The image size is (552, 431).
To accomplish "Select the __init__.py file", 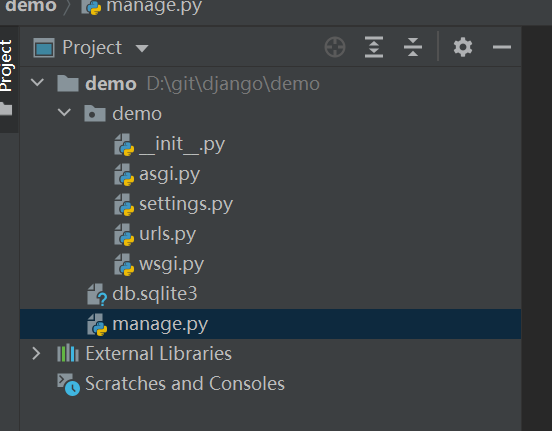I will pos(270,144).
